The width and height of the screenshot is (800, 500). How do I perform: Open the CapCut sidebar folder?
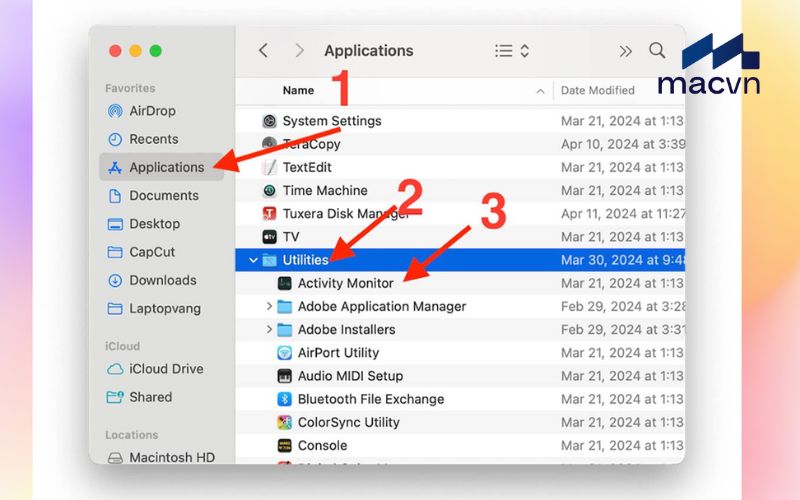click(161, 252)
